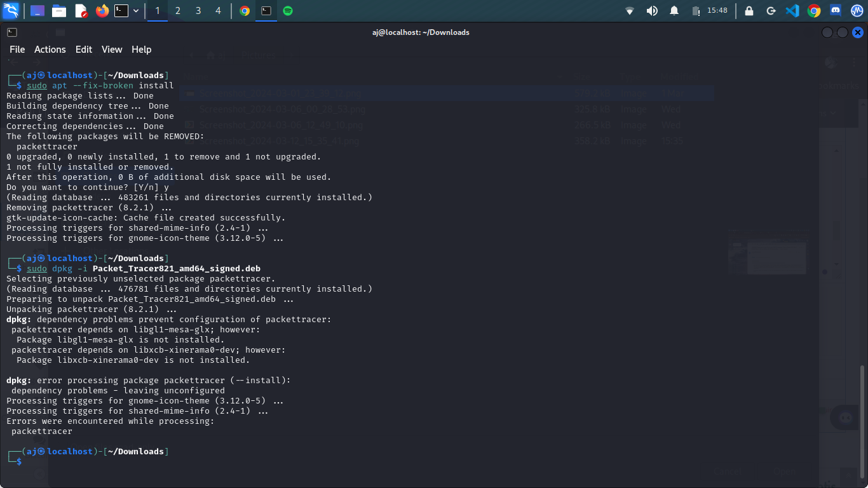Click the log out icon
This screenshot has height=488, width=868.
(x=771, y=11)
